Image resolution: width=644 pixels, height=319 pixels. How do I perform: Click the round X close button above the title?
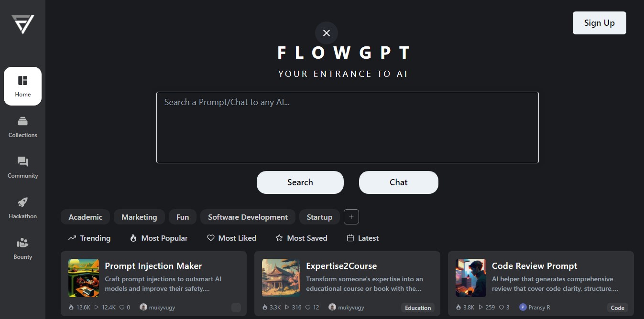pyautogui.click(x=327, y=33)
